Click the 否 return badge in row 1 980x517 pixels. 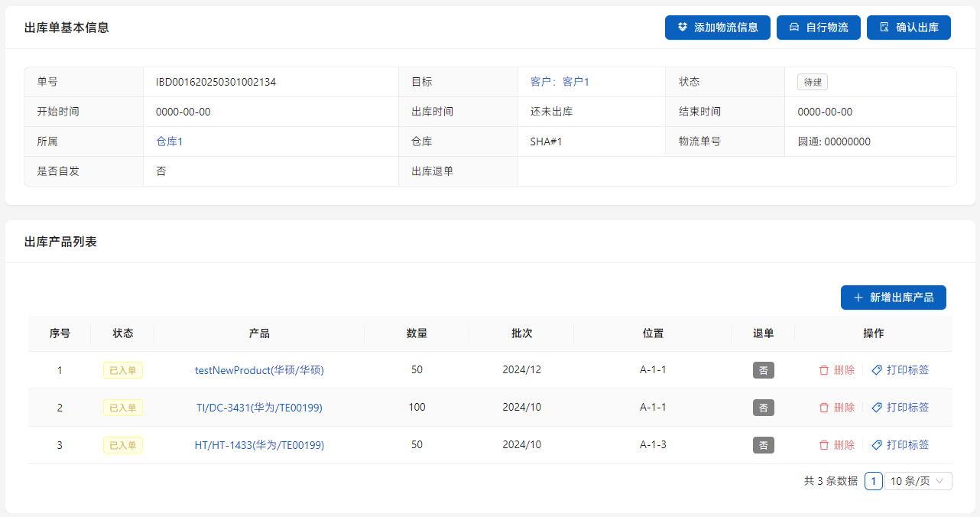(763, 370)
